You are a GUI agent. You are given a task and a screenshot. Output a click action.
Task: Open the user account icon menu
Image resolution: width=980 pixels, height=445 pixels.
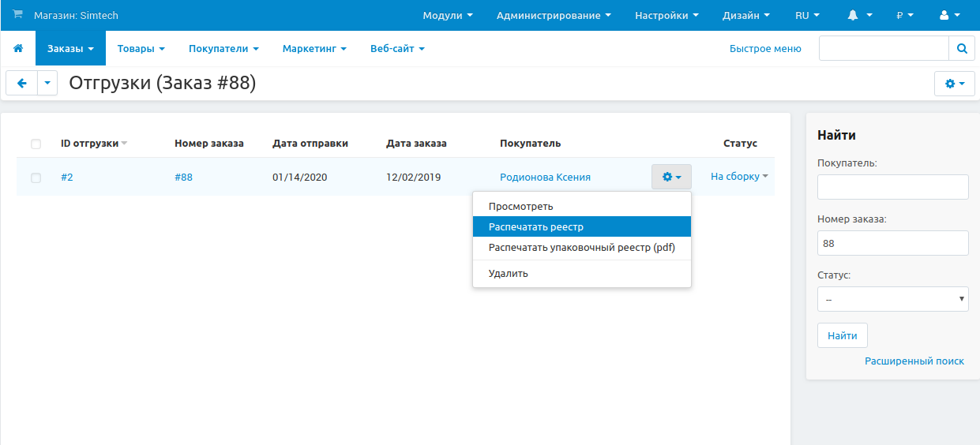click(x=950, y=15)
